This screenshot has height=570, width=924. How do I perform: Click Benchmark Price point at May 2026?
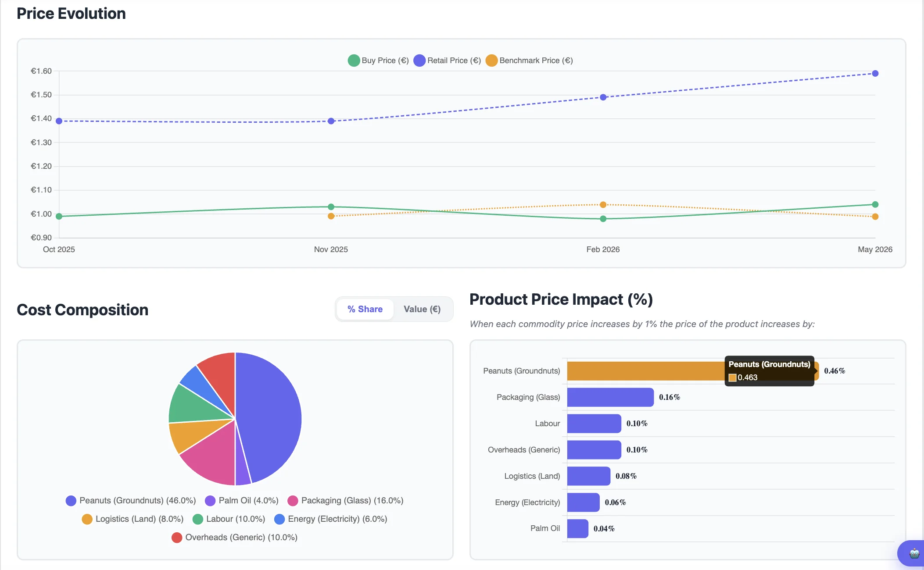(x=875, y=217)
